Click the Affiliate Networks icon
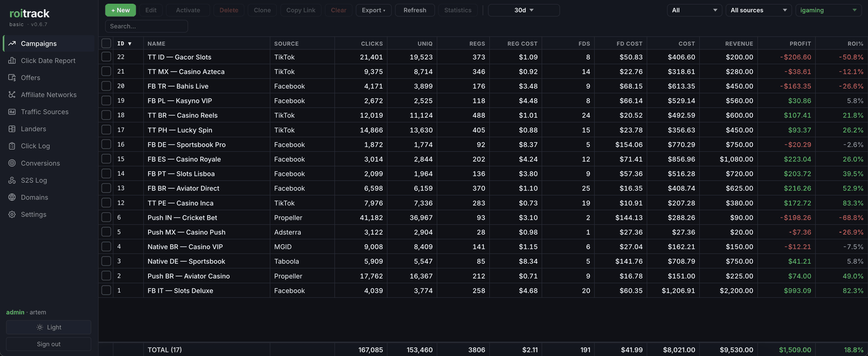Screen dimensions: 868x356 point(12,95)
